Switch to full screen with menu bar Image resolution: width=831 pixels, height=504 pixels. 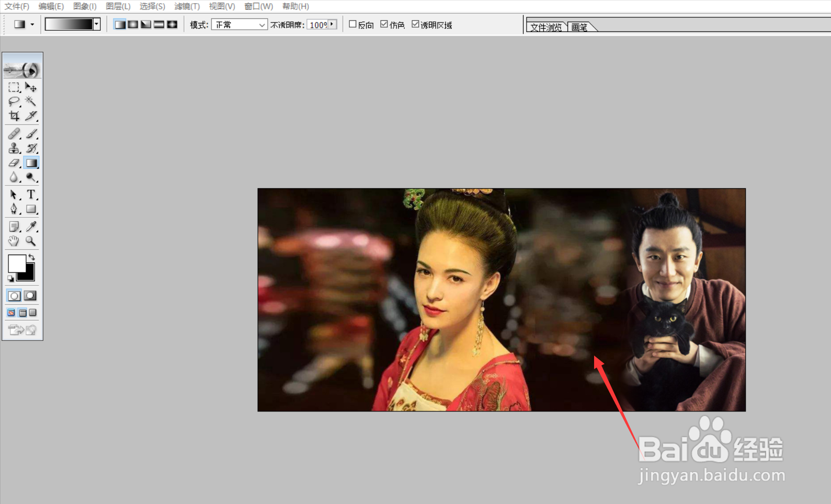pyautogui.click(x=22, y=313)
